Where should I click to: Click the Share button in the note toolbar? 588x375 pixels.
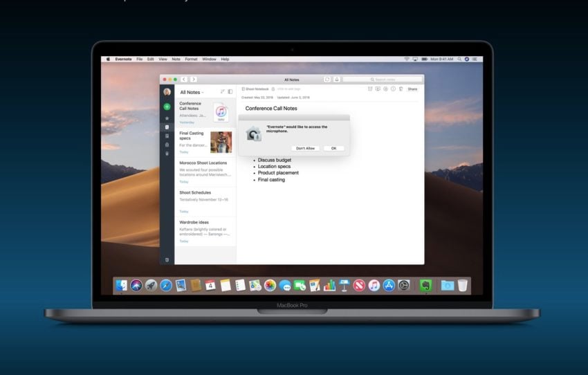coord(412,89)
